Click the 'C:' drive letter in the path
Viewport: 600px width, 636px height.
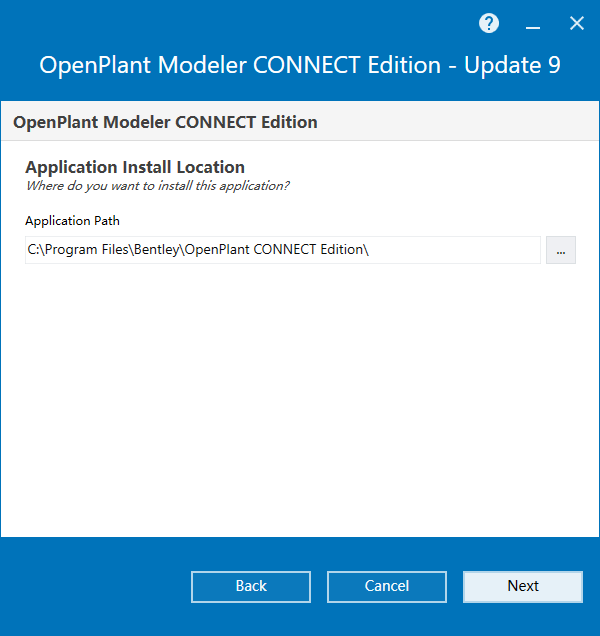(32, 249)
